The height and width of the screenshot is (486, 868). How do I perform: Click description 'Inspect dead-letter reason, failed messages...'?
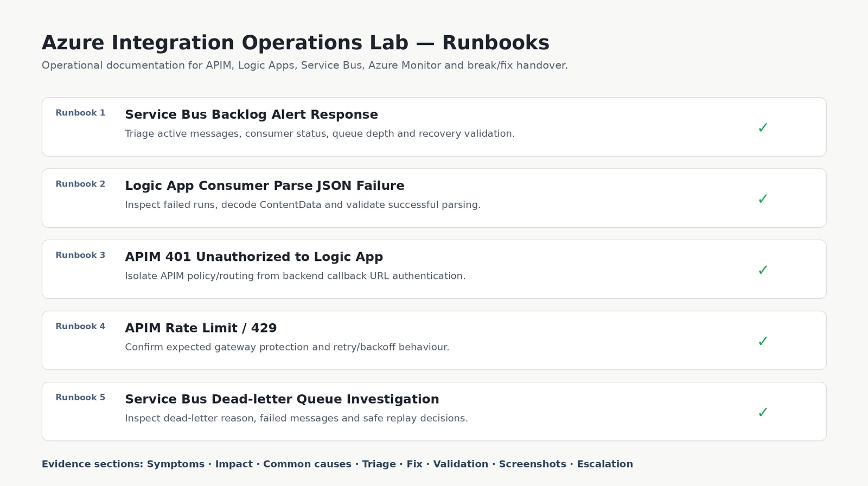tap(296, 418)
